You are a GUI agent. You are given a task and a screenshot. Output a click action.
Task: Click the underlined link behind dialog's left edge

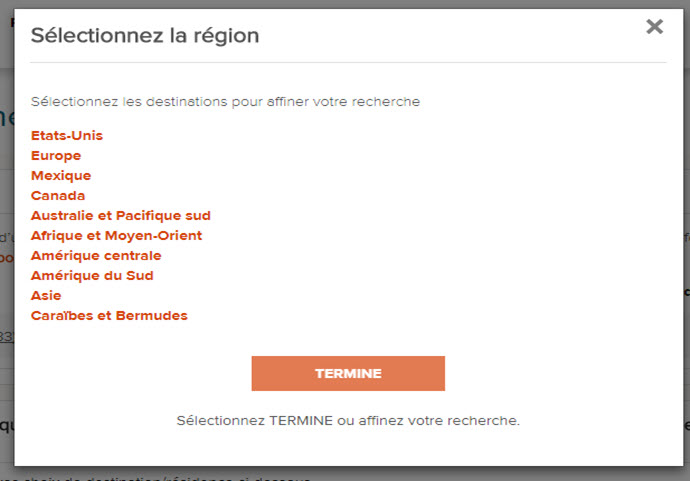tap(7, 337)
